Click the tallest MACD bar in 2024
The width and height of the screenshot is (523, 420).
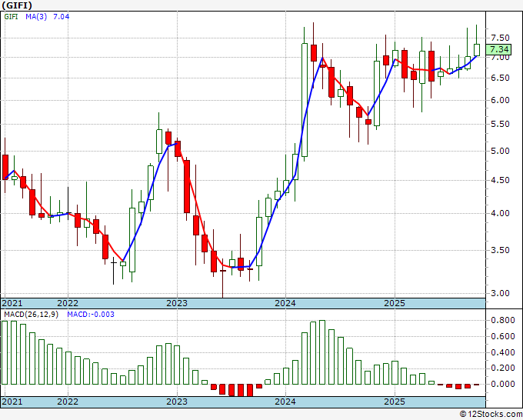point(322,352)
